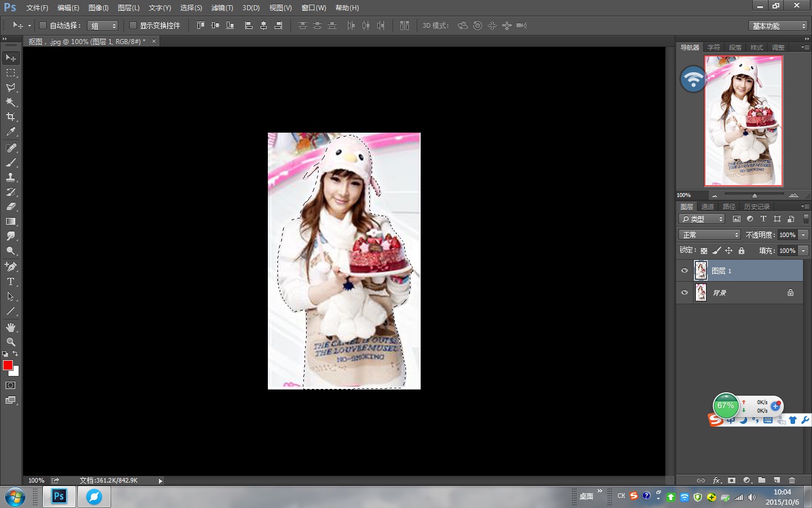This screenshot has width=812, height=508.
Task: Select the Hand tool
Action: (11, 327)
